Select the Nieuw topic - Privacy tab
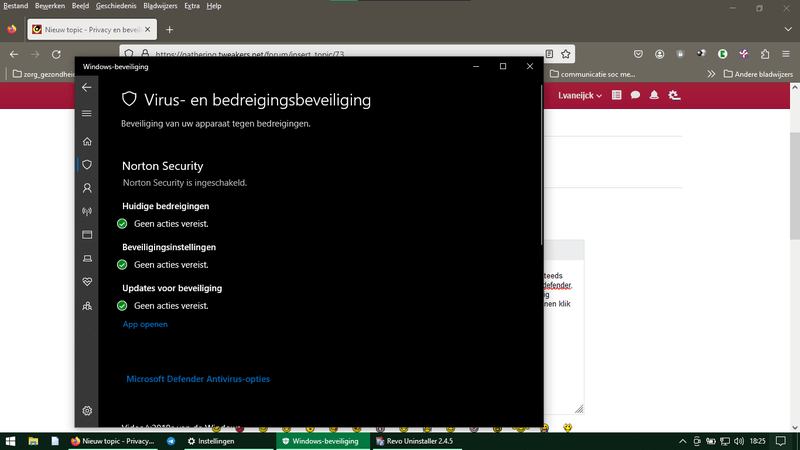The height and width of the screenshot is (450, 800). (92, 30)
